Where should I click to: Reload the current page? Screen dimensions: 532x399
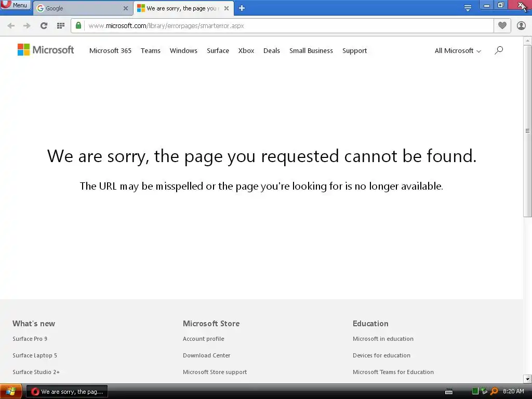44,26
